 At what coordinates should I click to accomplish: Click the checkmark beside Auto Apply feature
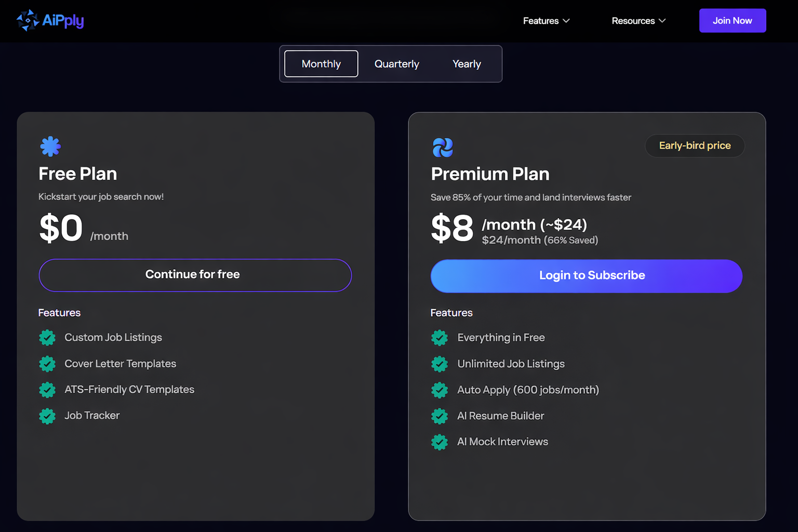pyautogui.click(x=440, y=390)
